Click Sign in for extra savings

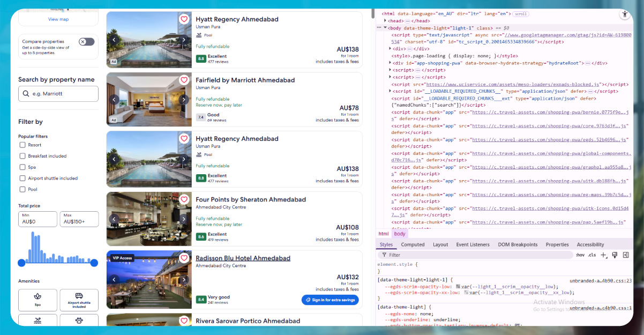(x=330, y=300)
